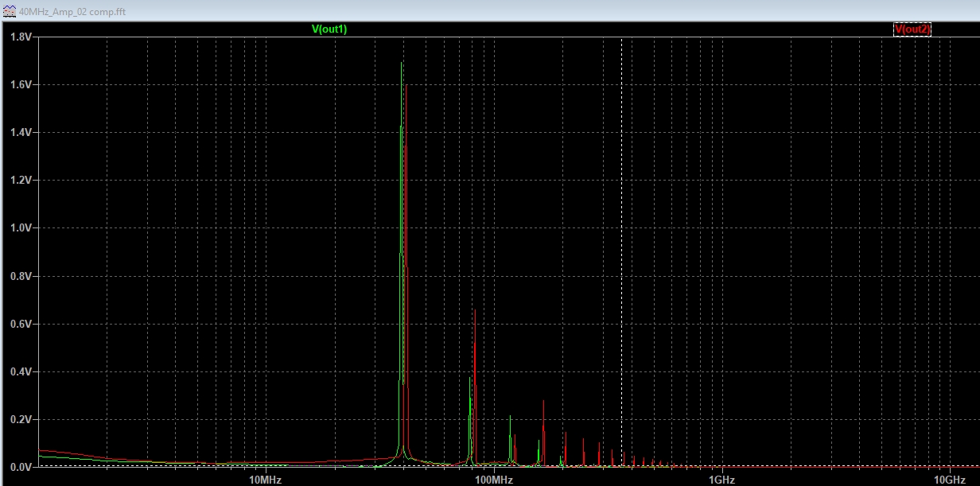Click the V(out1) trace label
Image resolution: width=980 pixels, height=486 pixels.
[329, 29]
